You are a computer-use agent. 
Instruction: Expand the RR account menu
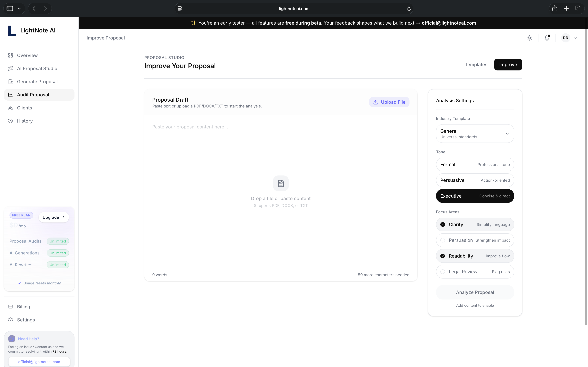point(569,38)
